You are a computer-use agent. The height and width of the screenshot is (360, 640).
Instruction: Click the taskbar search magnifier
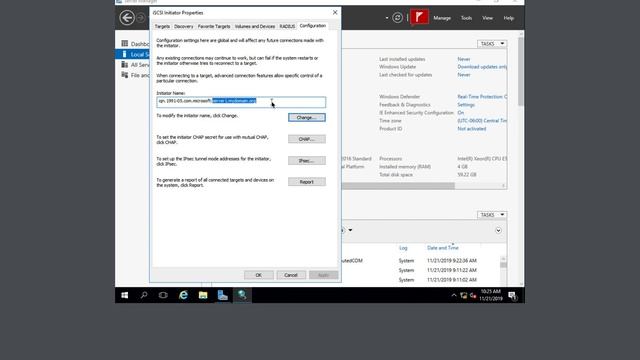pos(144,295)
